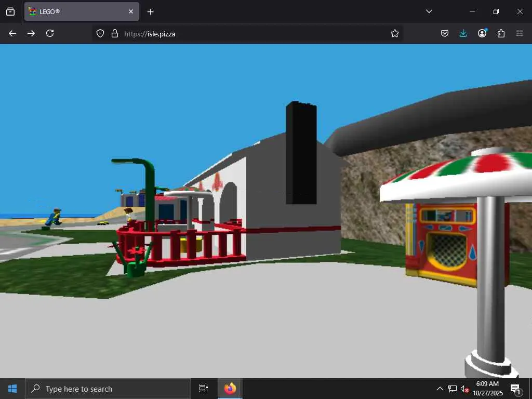Click the running LEGO minifigure by the beach

tap(54, 217)
